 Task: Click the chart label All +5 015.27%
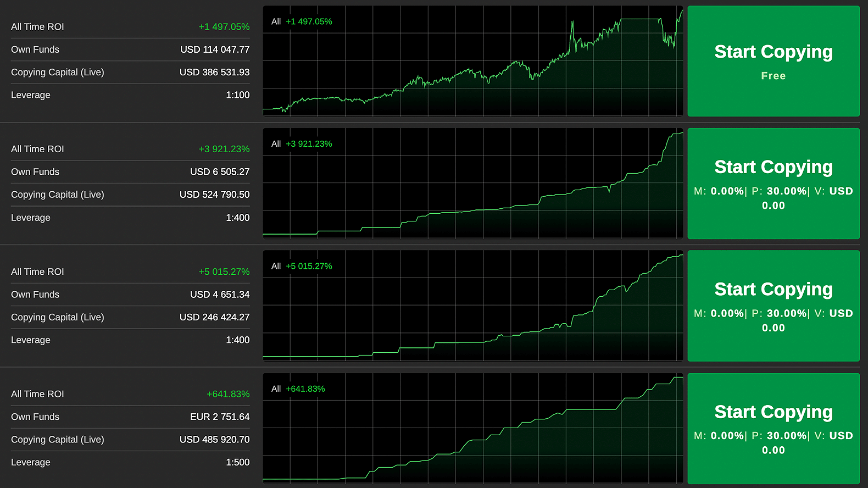tap(302, 266)
